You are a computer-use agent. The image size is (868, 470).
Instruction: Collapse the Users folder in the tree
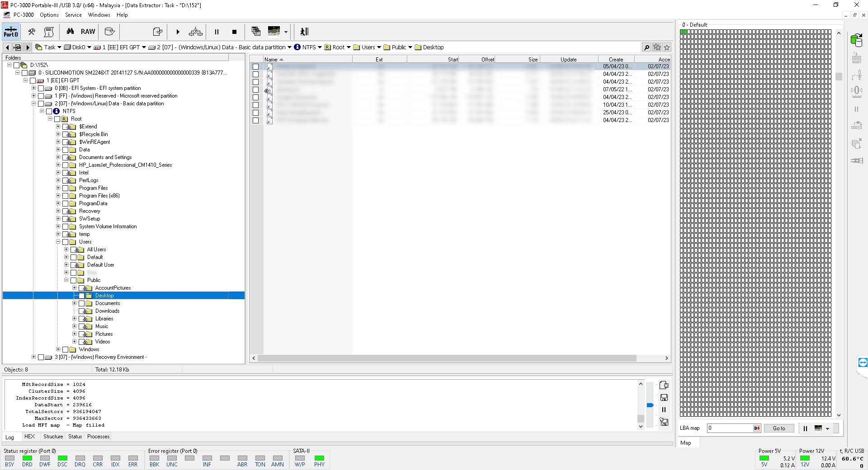tap(58, 242)
